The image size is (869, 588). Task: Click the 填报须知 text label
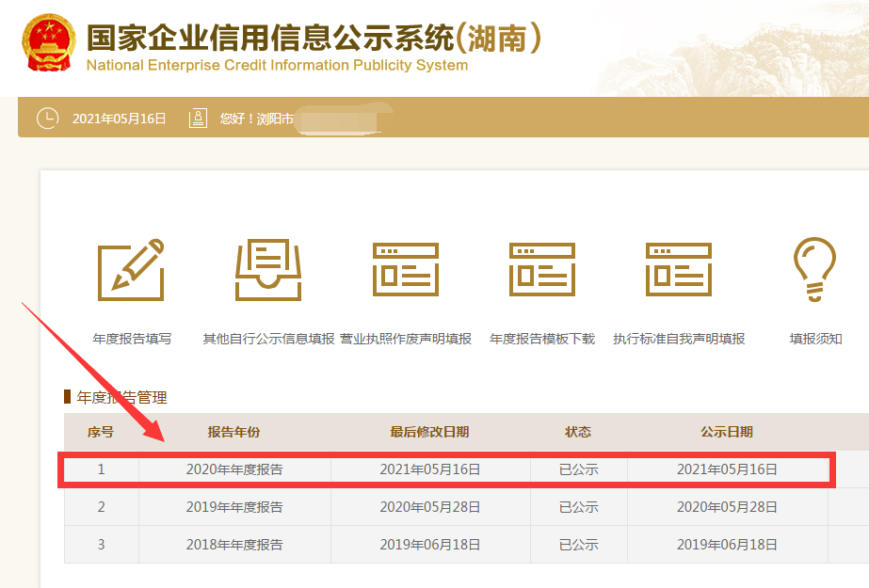[x=815, y=339]
